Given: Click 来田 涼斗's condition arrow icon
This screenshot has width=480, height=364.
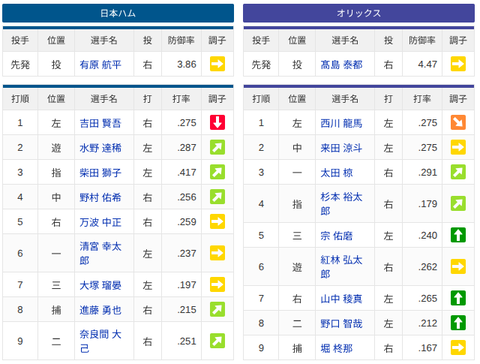Looking at the screenshot, I should 458,147.
